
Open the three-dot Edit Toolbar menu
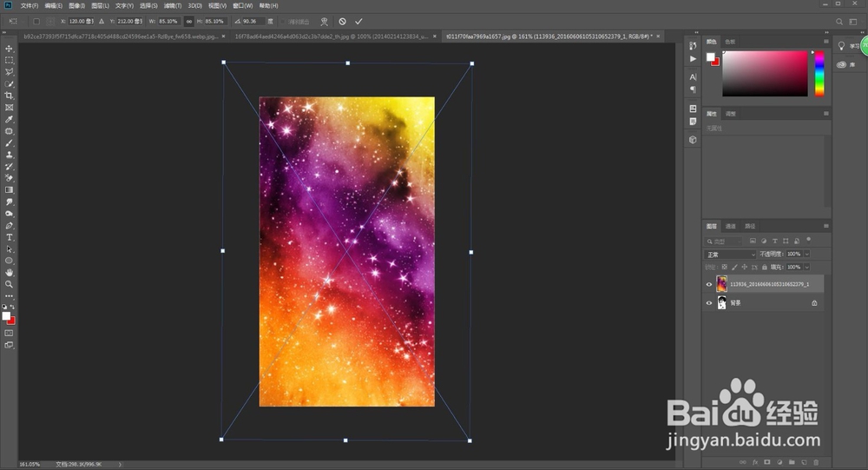tap(9, 296)
